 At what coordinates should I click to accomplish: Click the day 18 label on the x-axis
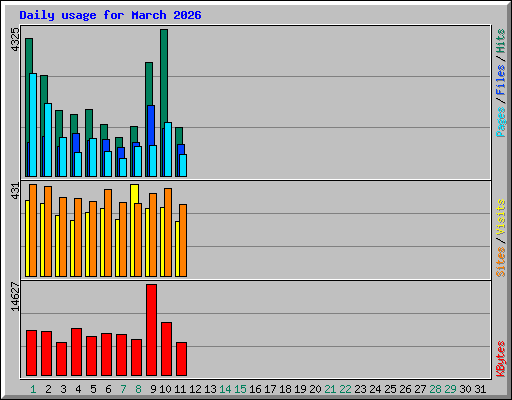[x=285, y=389]
